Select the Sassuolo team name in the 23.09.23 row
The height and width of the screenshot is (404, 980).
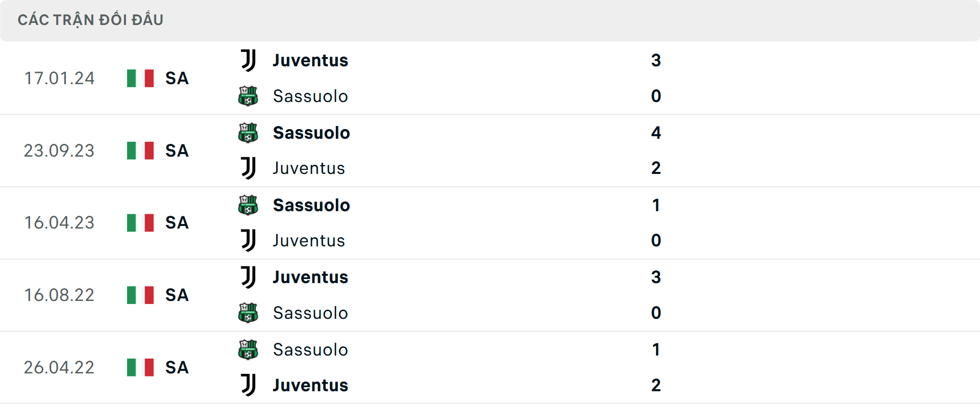point(311,132)
